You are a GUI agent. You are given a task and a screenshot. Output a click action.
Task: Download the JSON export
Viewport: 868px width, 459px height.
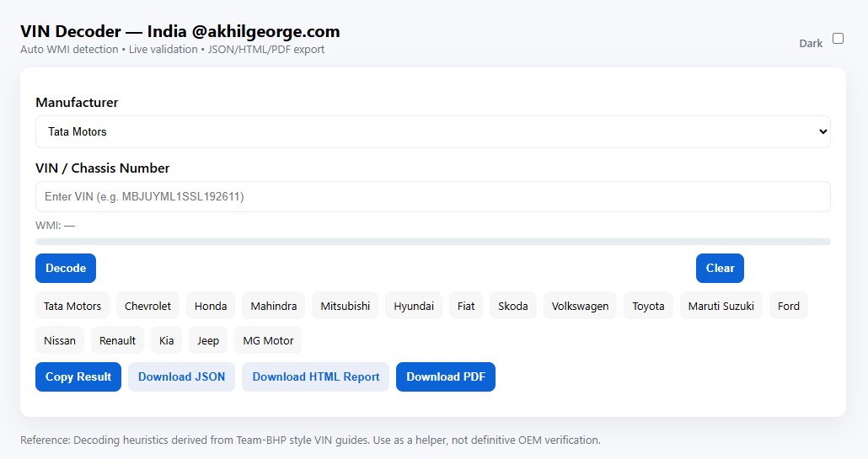point(181,376)
